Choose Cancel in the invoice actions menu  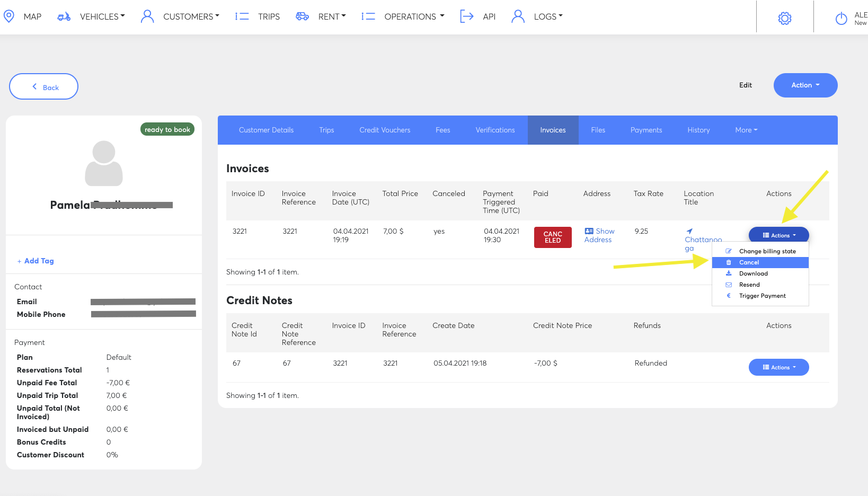coord(749,262)
